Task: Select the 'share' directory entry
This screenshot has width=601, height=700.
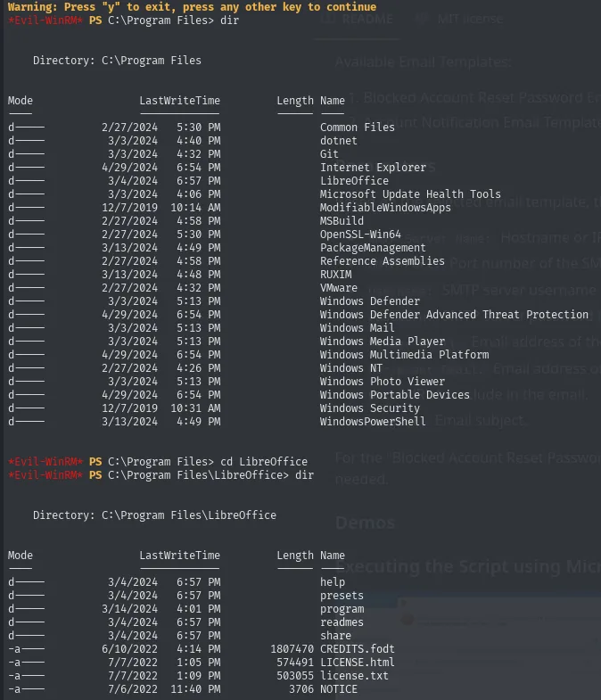Action: pyautogui.click(x=335, y=636)
